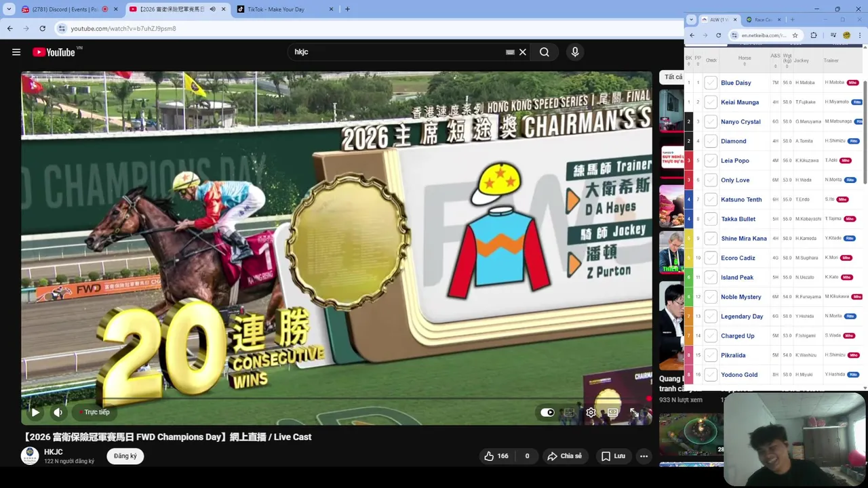This screenshot has height=488, width=868.
Task: Check the box for Legendary Day
Action: point(711,317)
